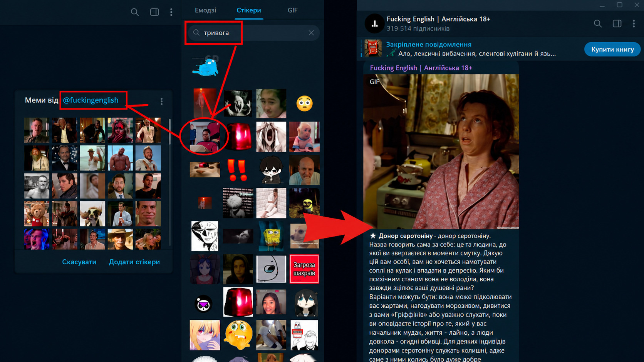
Task: Search in the Fucking English channel via the magnifier icon
Action: pos(598,24)
